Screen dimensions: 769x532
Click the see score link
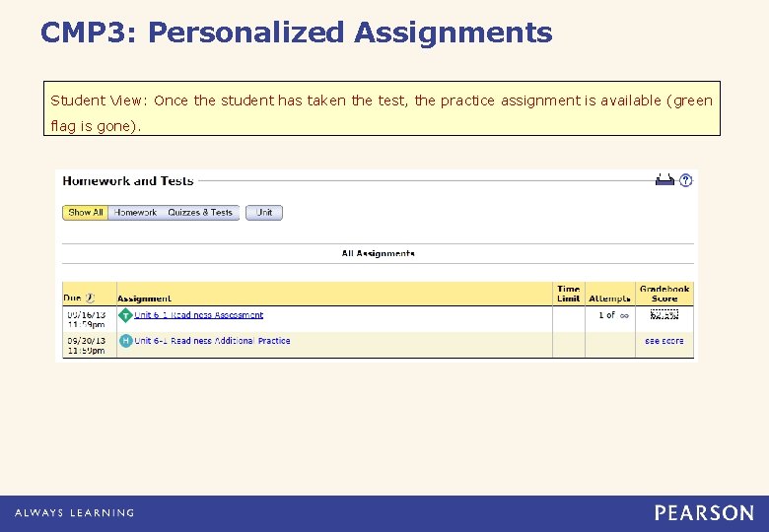(x=664, y=341)
